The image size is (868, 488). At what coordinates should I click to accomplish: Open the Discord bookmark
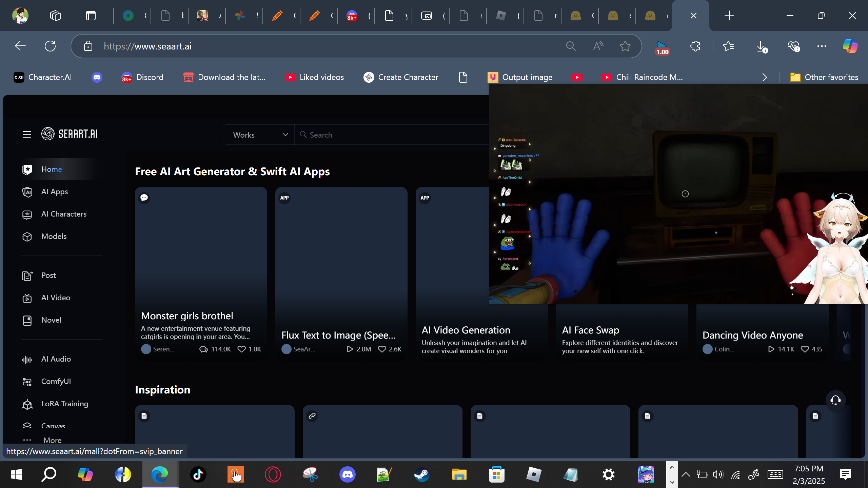point(142,77)
